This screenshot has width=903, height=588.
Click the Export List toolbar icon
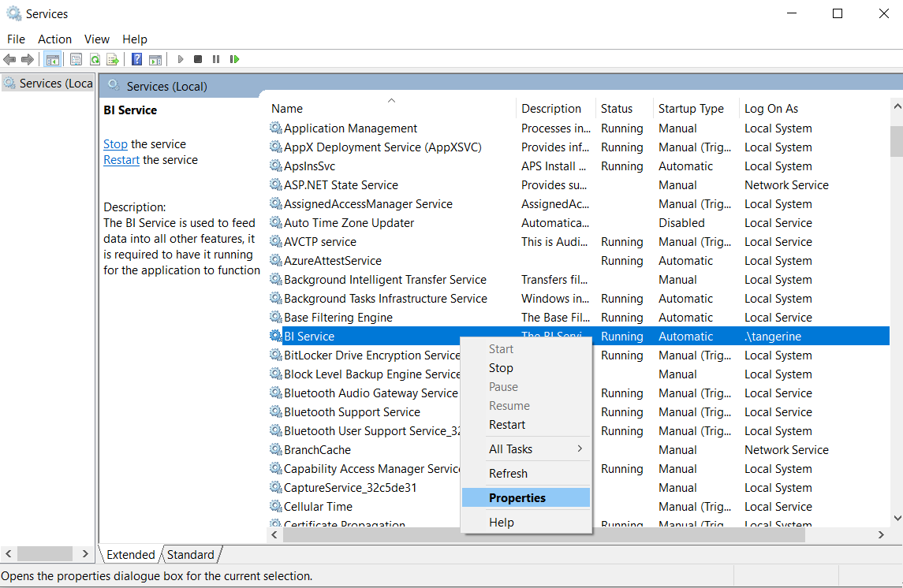click(x=113, y=59)
